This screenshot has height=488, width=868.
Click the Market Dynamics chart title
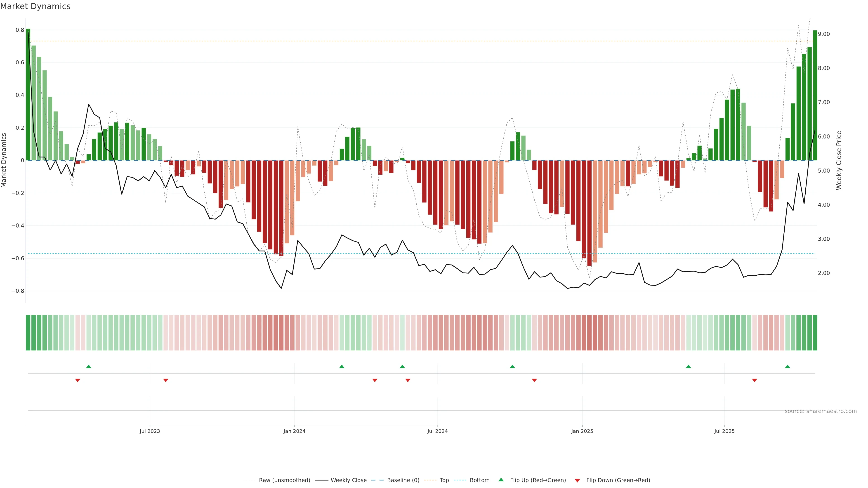coord(35,6)
